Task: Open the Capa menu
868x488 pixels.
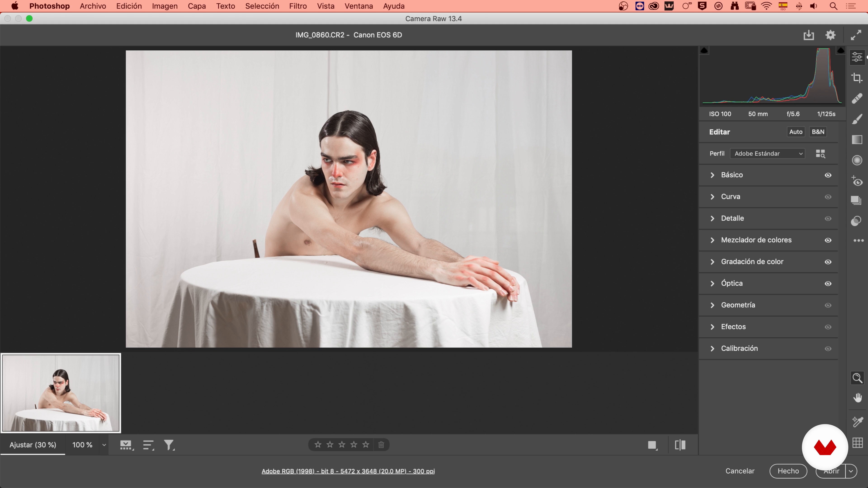Action: tap(197, 6)
